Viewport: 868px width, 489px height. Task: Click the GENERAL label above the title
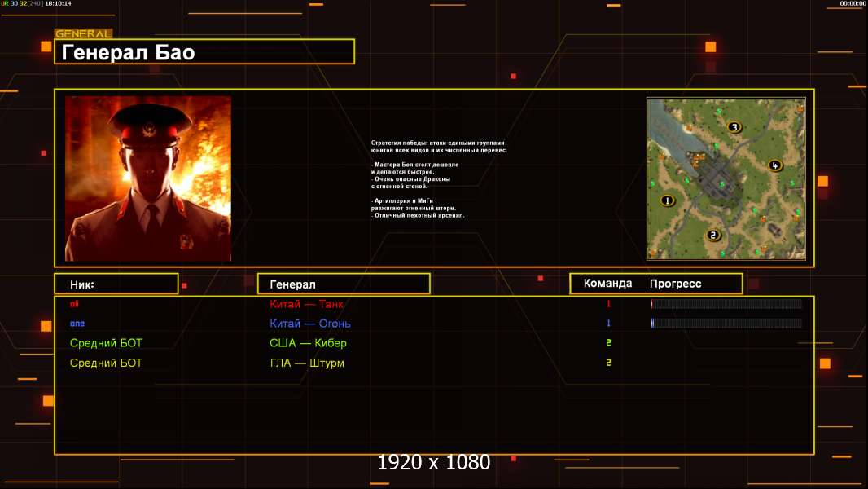[x=83, y=33]
